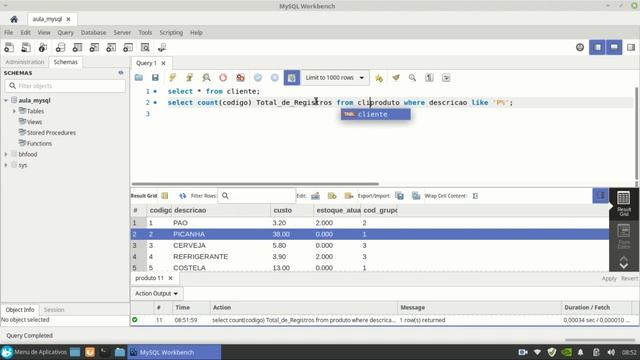Toggle the output panel visibility button
The height and width of the screenshot is (360, 640).
click(x=614, y=47)
